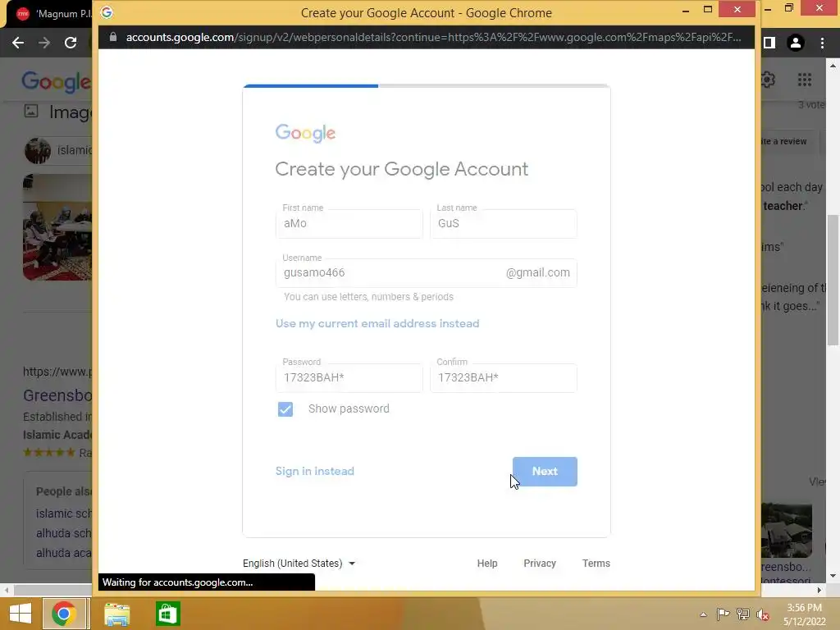Click the Greensbo heading link in background page
This screenshot has width=840, height=630.
pos(57,395)
